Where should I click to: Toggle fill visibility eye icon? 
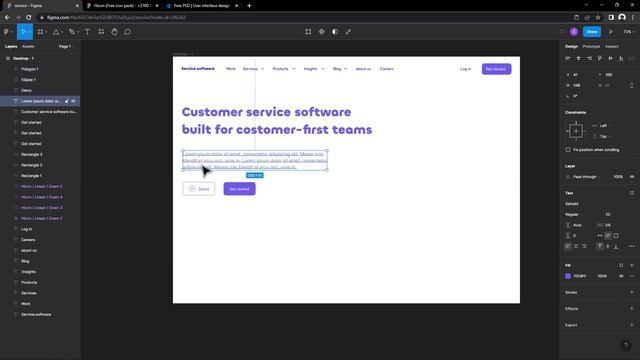(621, 276)
